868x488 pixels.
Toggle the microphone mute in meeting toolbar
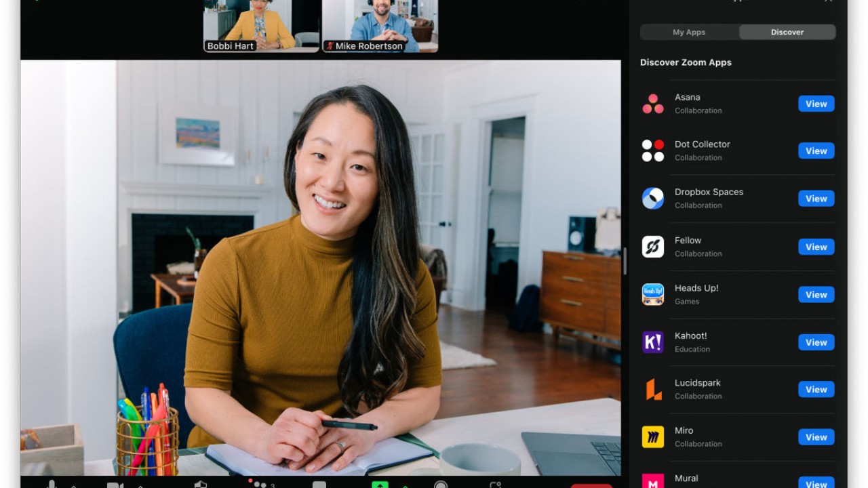point(51,485)
